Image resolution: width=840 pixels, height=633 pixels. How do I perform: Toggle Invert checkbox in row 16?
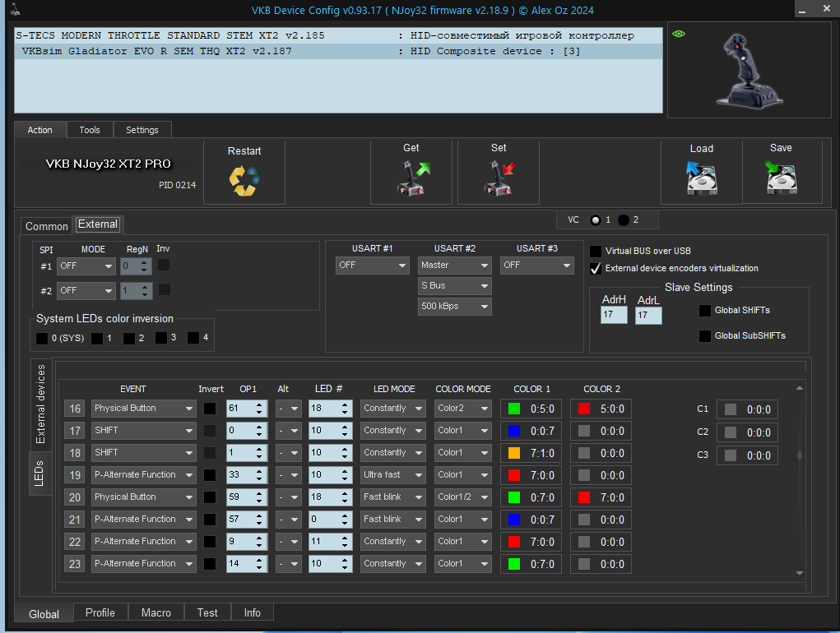(x=210, y=409)
